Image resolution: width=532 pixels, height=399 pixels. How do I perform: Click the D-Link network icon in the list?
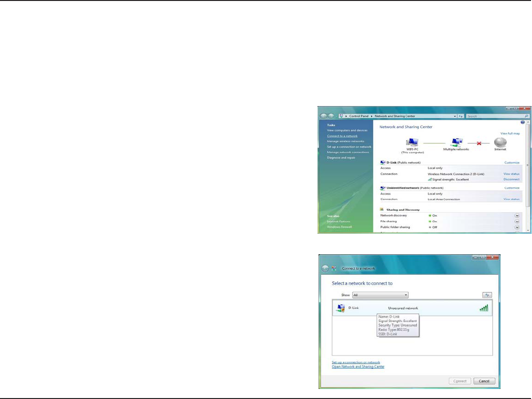[x=340, y=308]
